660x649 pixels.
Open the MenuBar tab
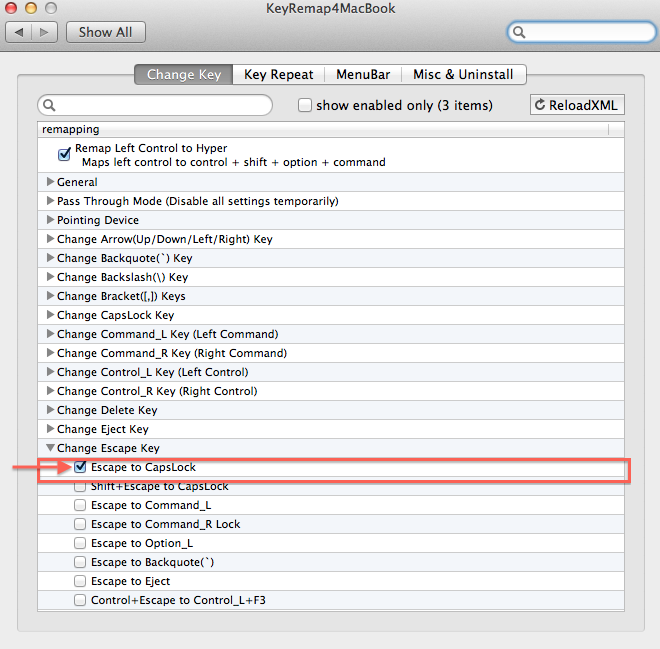(x=362, y=74)
